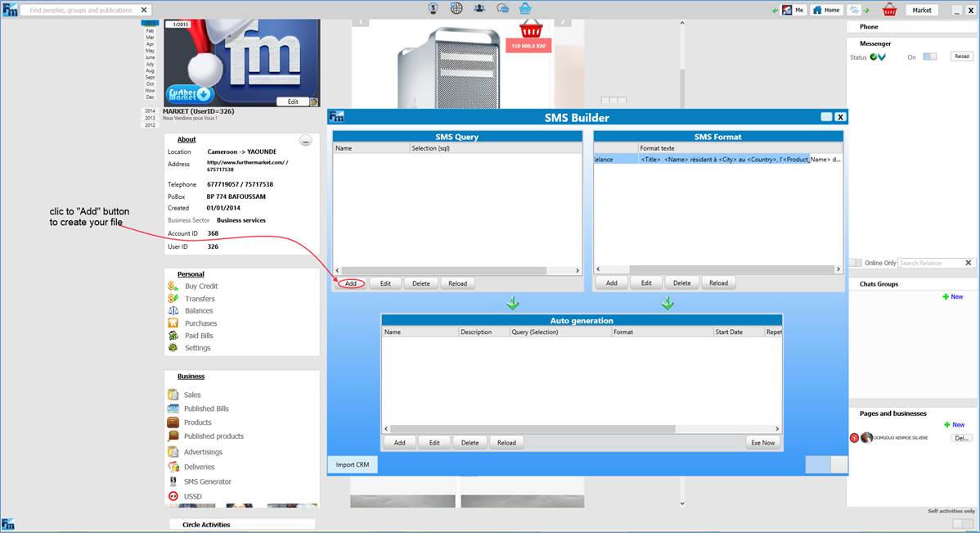Click the red basket icon beside Market
980x533 pixels.
(889, 10)
